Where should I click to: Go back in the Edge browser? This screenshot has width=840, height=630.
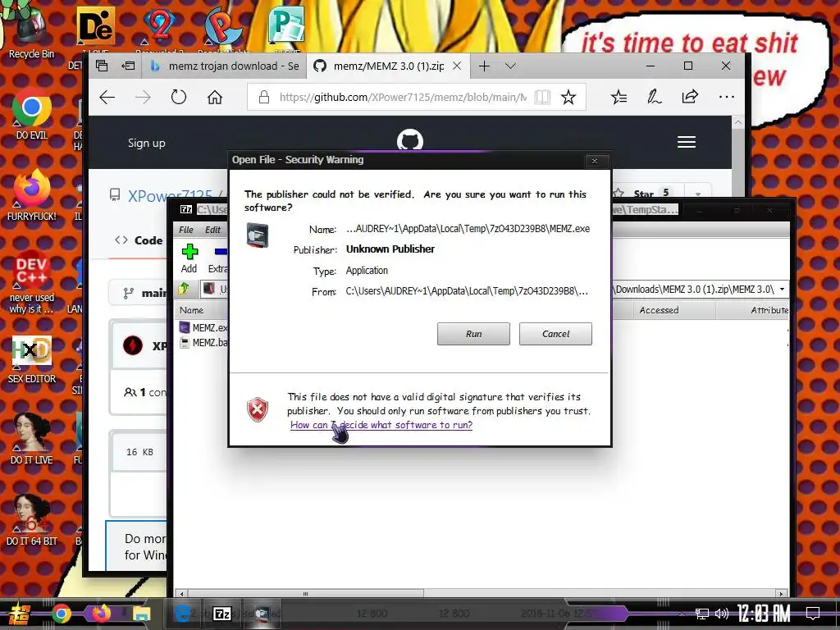[x=107, y=97]
